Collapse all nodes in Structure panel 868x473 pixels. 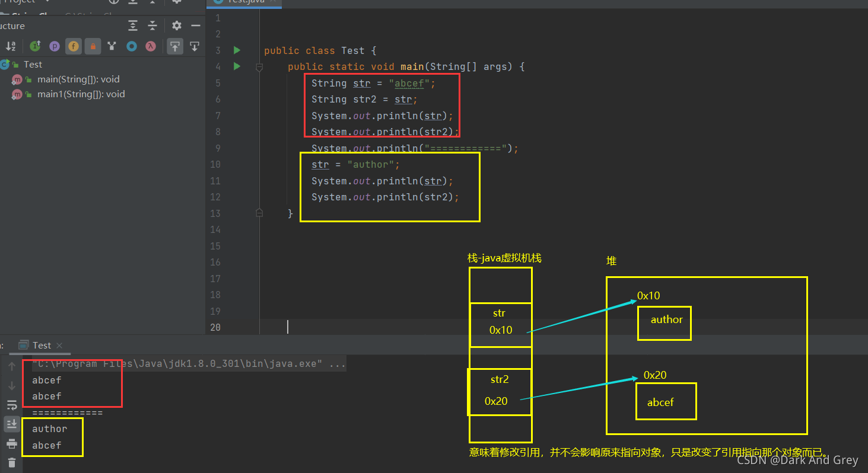pyautogui.click(x=152, y=25)
